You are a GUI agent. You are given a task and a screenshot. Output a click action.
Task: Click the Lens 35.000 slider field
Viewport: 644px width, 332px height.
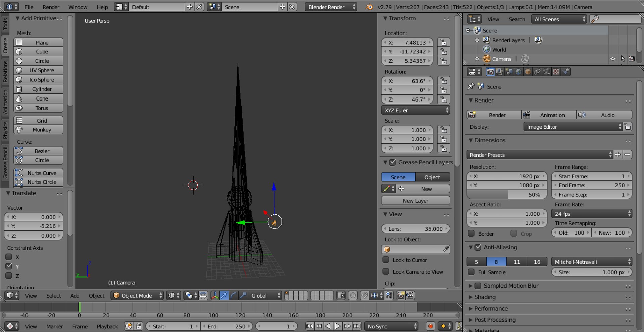point(416,229)
